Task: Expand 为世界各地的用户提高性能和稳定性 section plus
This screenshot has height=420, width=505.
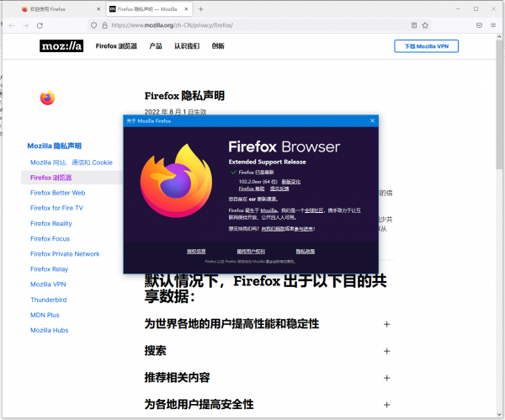Action: pyautogui.click(x=387, y=324)
